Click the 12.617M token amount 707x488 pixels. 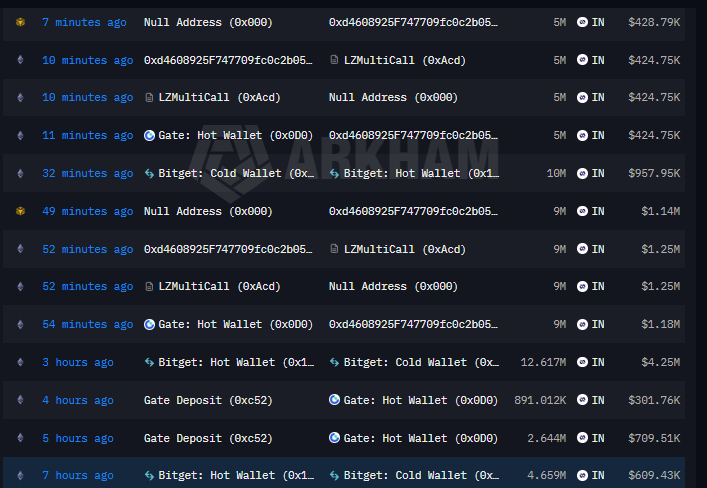tap(543, 362)
